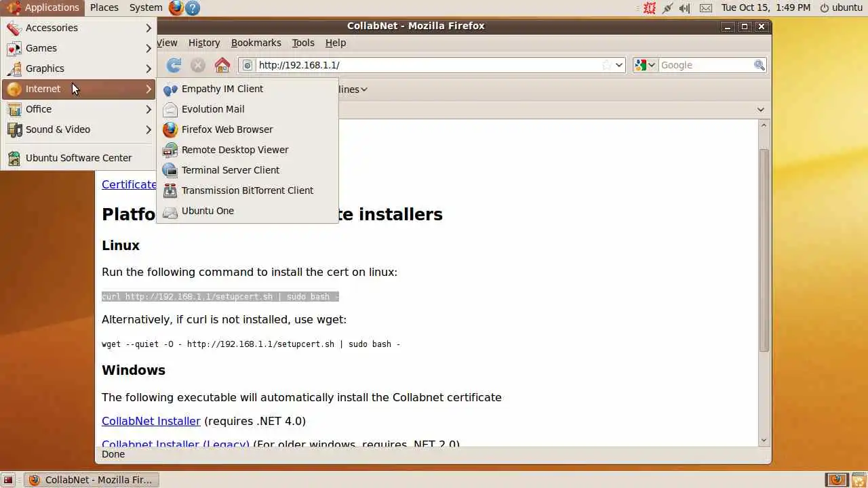This screenshot has height=488, width=868.
Task: Open the volume control in system tray
Action: [x=684, y=7]
